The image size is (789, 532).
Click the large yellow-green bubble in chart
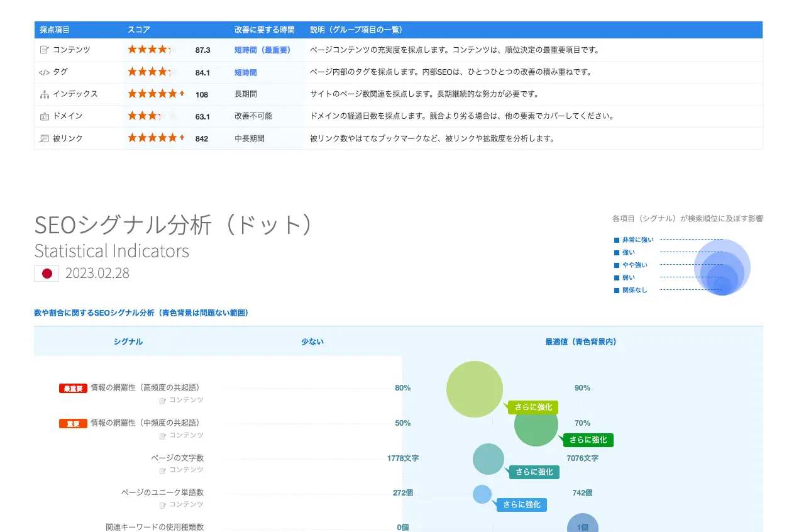click(x=474, y=389)
